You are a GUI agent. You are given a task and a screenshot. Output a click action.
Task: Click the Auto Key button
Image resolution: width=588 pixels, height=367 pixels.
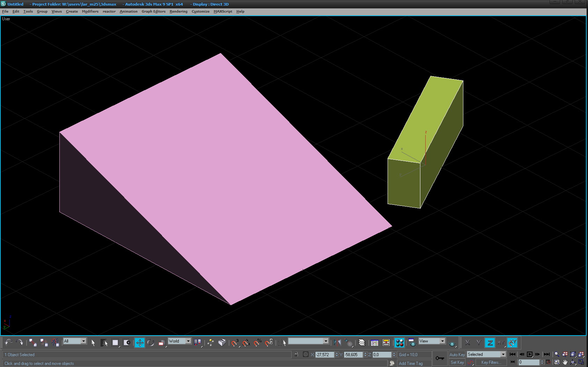click(x=457, y=354)
